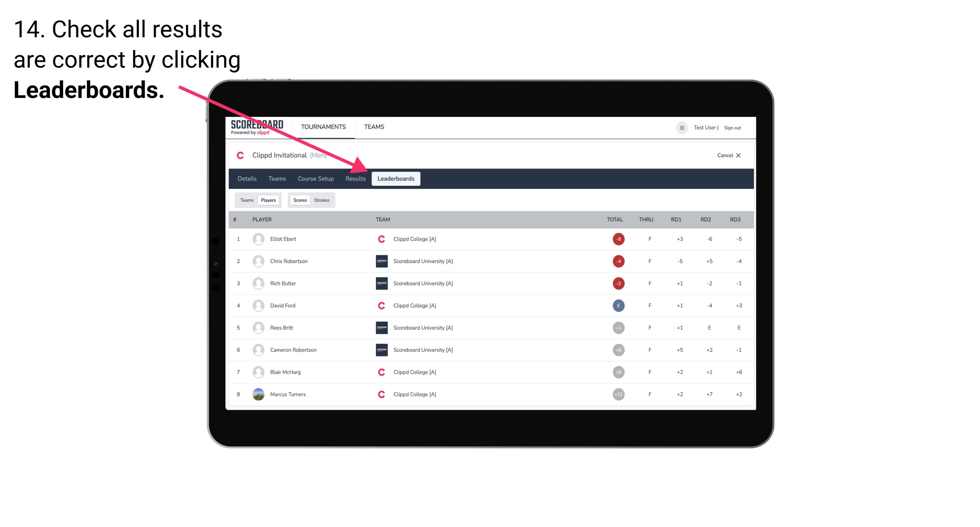Toggle the Scores filter button
Screen dimensions: 980x527
pos(300,200)
